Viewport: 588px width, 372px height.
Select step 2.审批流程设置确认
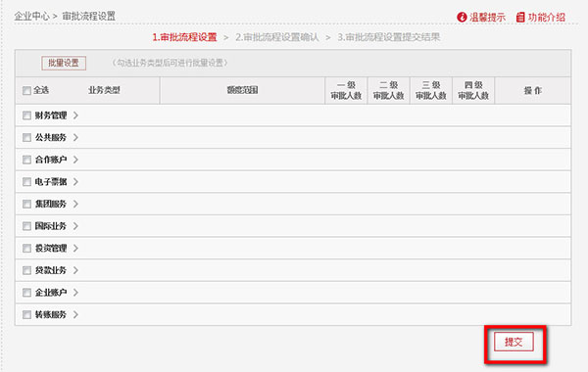point(277,37)
